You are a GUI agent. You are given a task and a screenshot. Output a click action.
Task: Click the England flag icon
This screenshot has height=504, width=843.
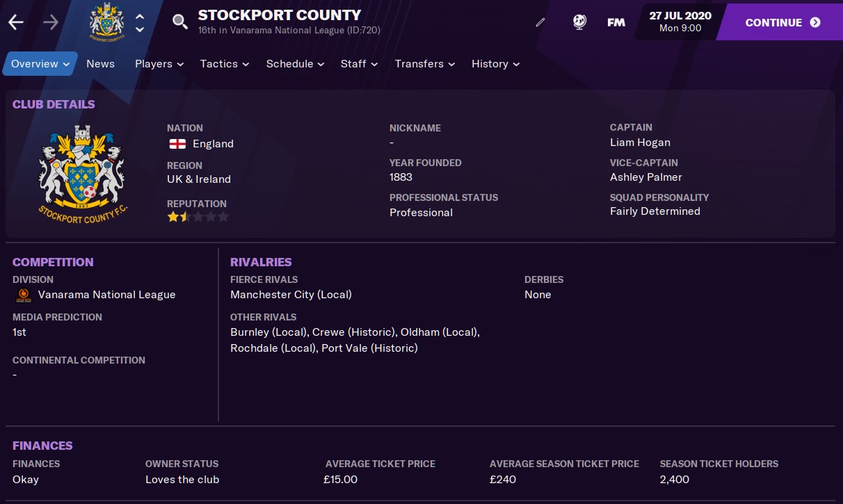[177, 144]
